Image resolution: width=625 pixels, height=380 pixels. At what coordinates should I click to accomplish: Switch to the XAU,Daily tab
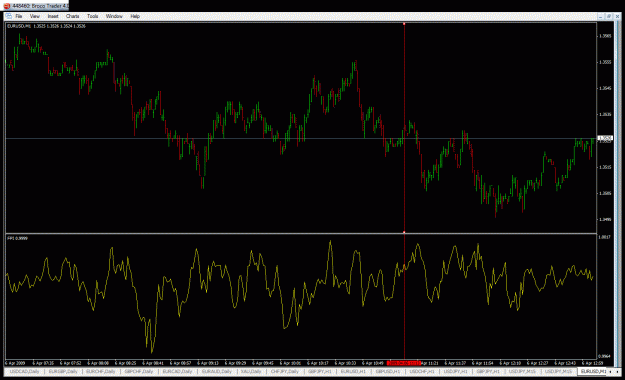[251, 372]
